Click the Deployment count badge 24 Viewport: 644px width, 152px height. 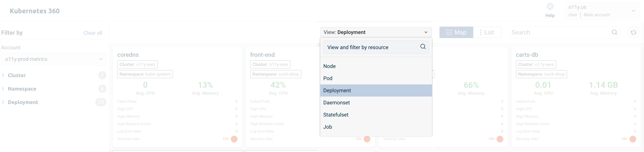click(x=101, y=102)
